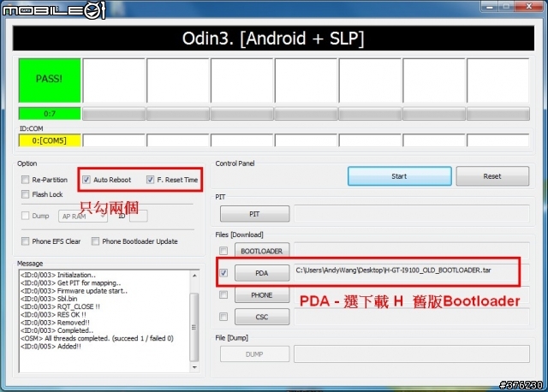Click the 'RQT_CLOSE !!' log line

pyautogui.click(x=60, y=306)
